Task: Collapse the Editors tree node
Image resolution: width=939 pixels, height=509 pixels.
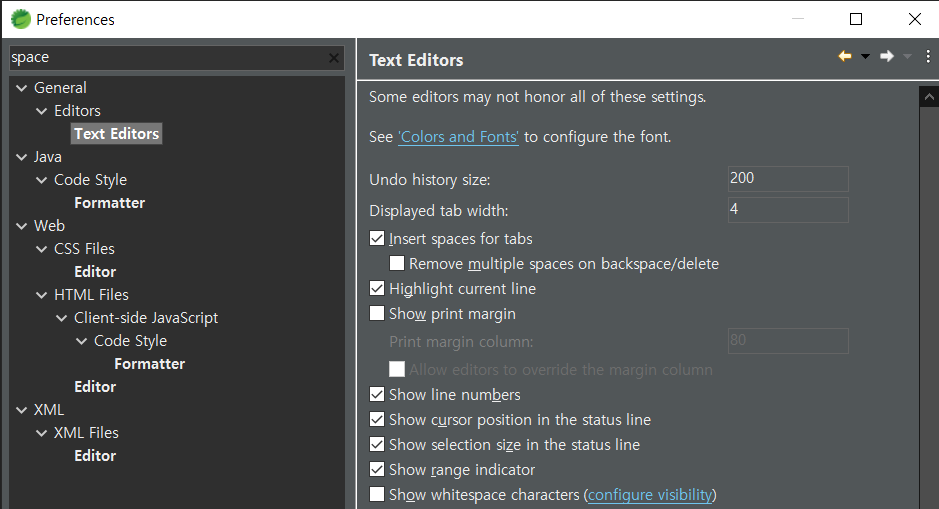Action: [x=41, y=111]
